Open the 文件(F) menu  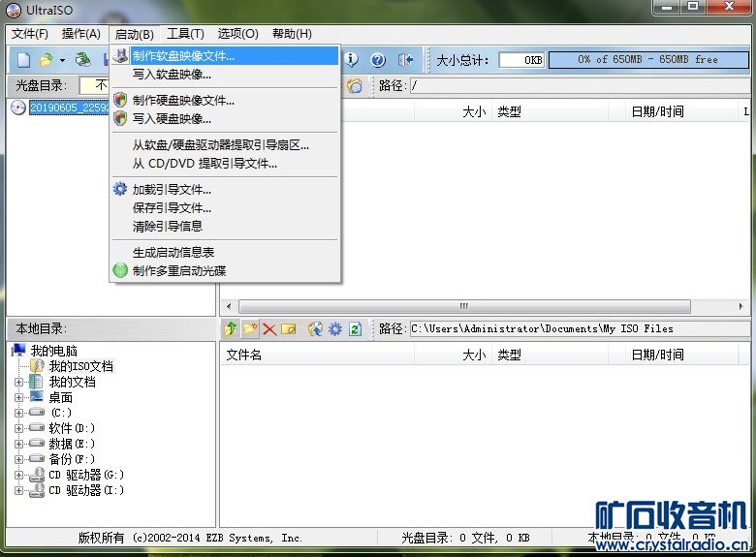(x=30, y=34)
